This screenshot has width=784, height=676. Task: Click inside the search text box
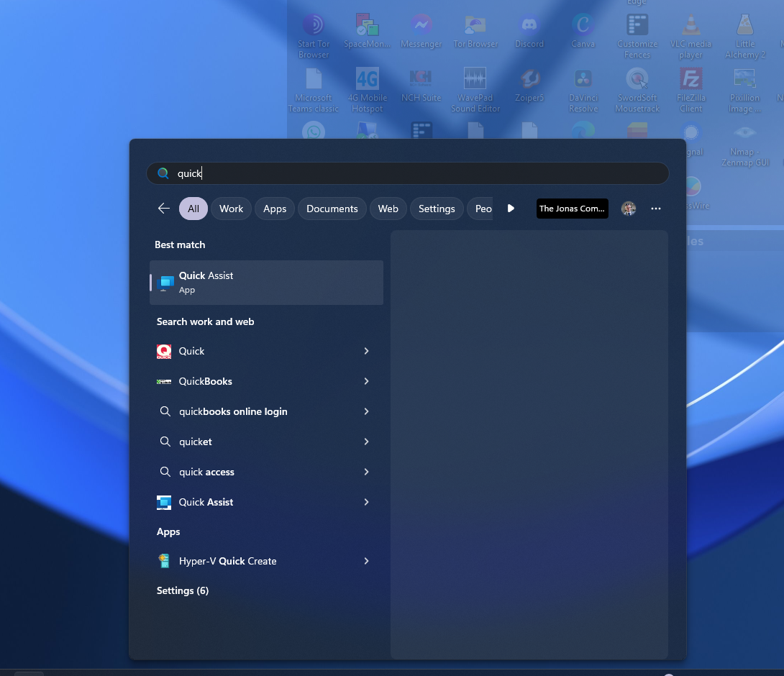tap(417, 173)
